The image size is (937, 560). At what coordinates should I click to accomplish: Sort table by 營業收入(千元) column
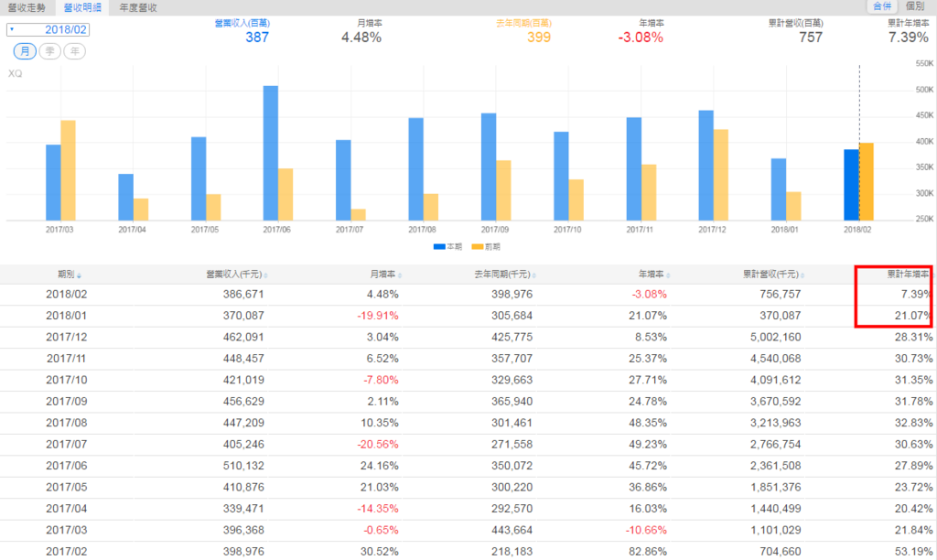236,275
